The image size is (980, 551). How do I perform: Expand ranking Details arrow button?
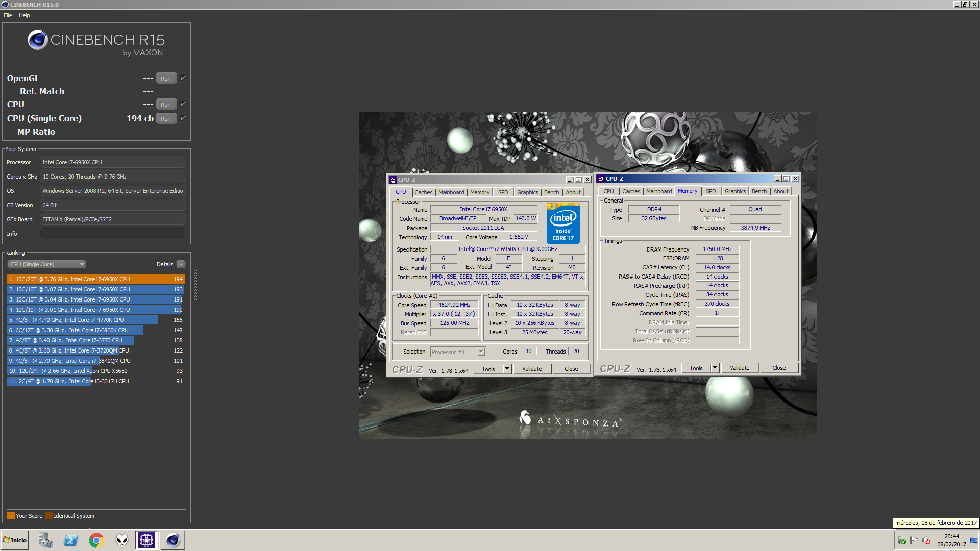[181, 264]
